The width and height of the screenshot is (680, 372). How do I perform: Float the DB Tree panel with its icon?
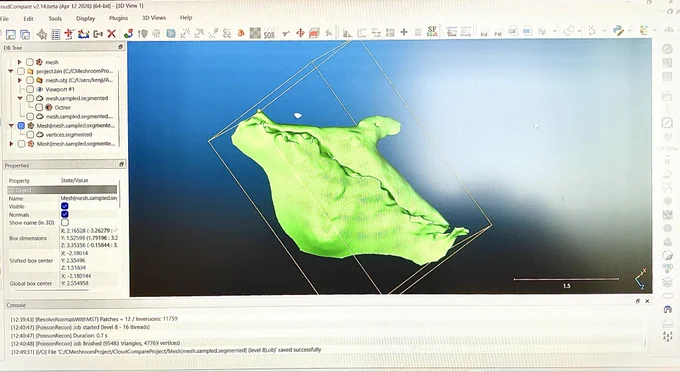[121, 47]
